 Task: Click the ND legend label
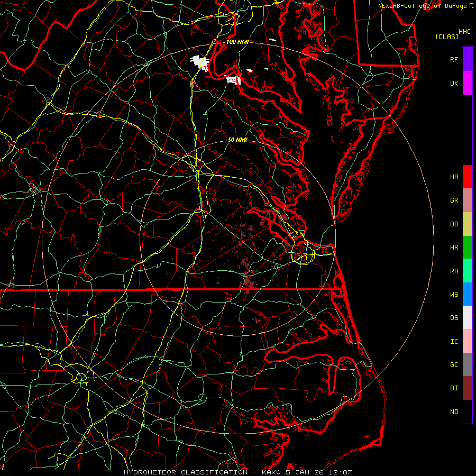pos(454,412)
